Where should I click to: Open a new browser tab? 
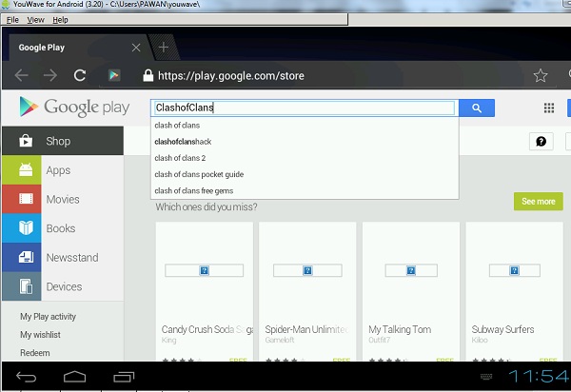coord(164,47)
